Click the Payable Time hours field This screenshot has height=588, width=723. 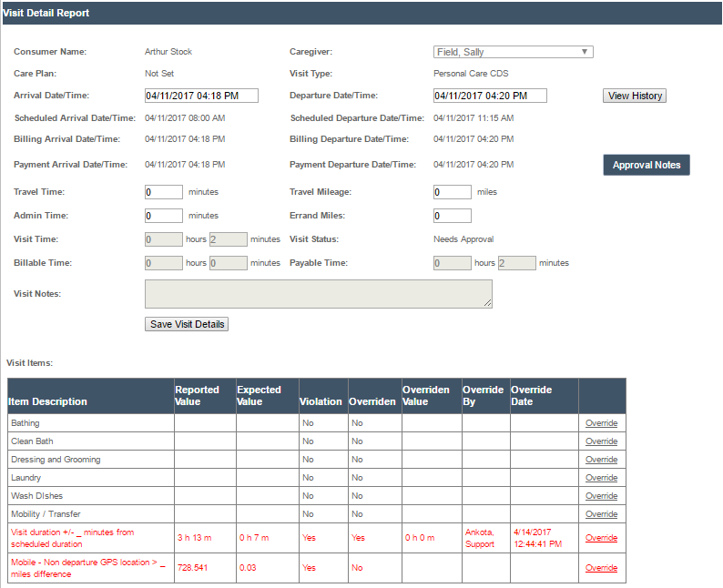[452, 263]
